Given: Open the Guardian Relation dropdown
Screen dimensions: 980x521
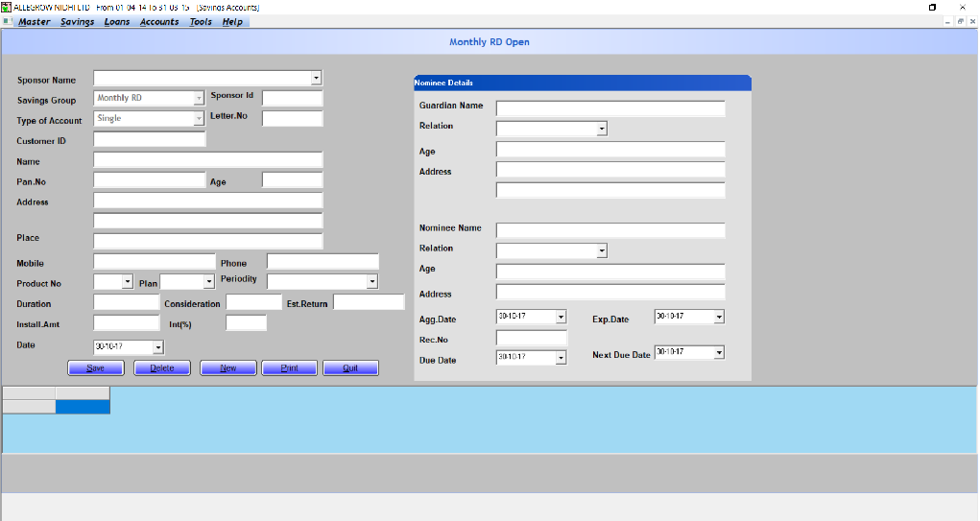Looking at the screenshot, I should (601, 129).
